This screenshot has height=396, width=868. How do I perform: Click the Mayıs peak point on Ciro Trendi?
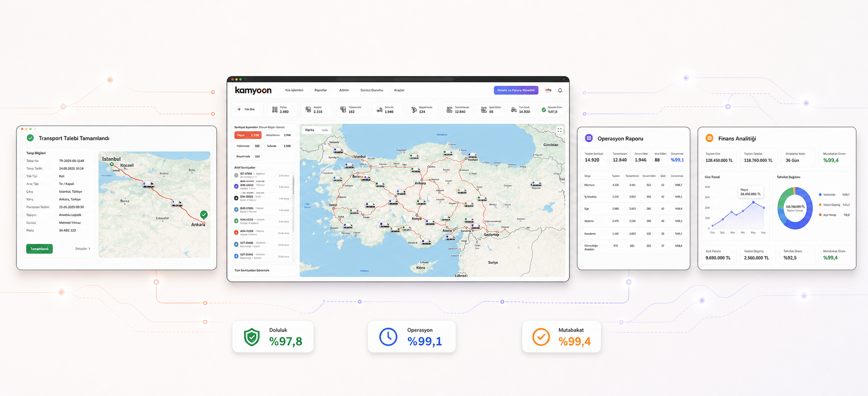pyautogui.click(x=753, y=202)
